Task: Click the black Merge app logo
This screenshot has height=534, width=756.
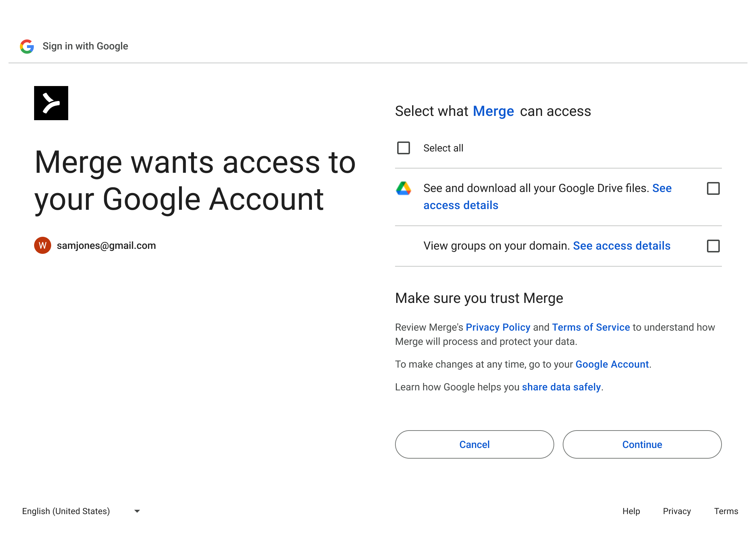Action: click(51, 103)
